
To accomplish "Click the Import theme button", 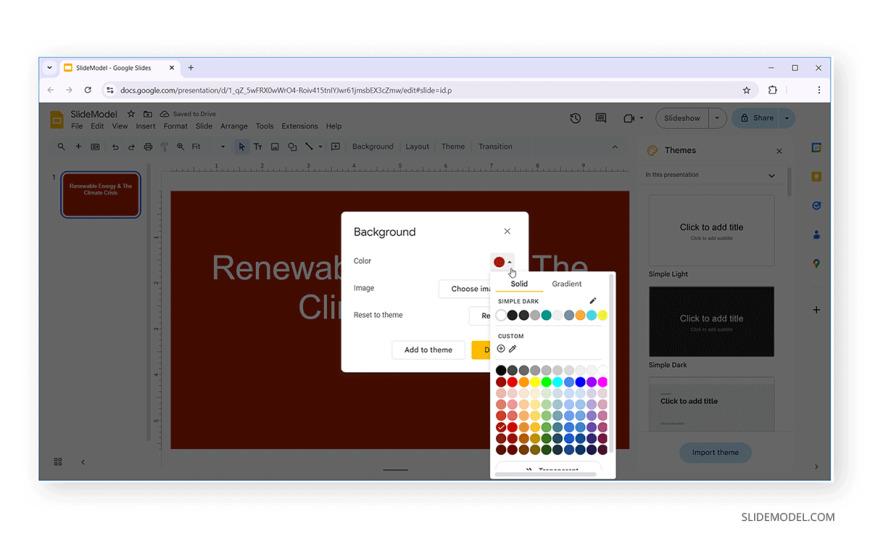I will (x=715, y=452).
